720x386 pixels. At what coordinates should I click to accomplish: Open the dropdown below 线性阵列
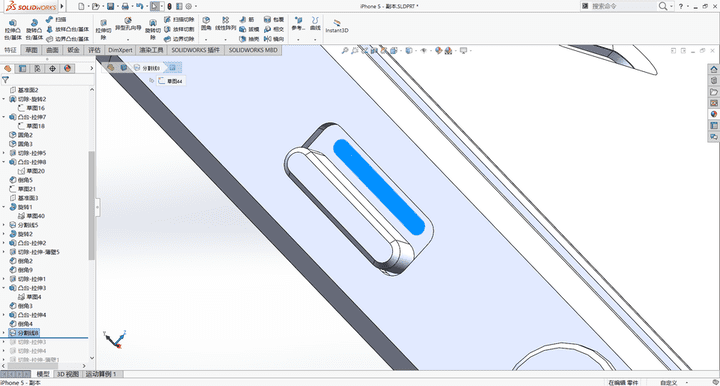[225, 39]
